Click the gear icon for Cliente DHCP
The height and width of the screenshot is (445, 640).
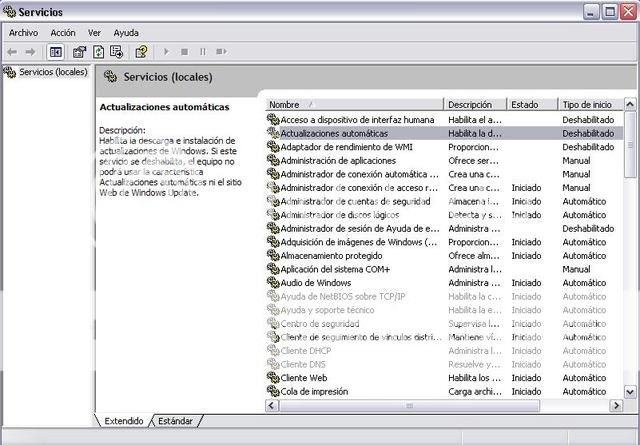tap(273, 351)
